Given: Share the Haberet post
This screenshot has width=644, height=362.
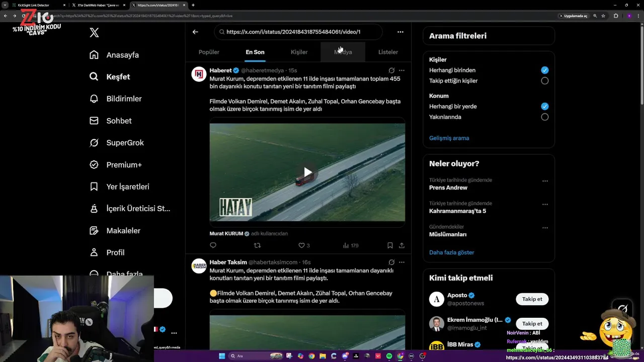Looking at the screenshot, I should [x=401, y=245].
